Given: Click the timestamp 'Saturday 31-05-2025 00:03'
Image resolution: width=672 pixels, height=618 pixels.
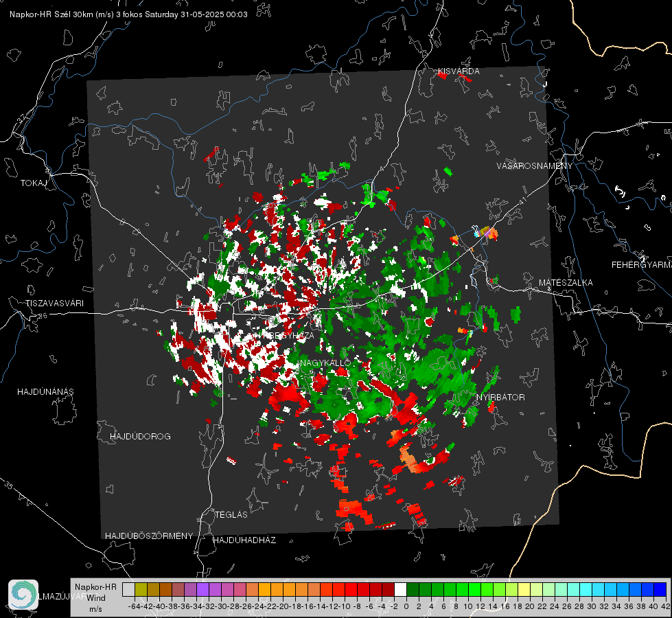Looking at the screenshot, I should tap(196, 14).
